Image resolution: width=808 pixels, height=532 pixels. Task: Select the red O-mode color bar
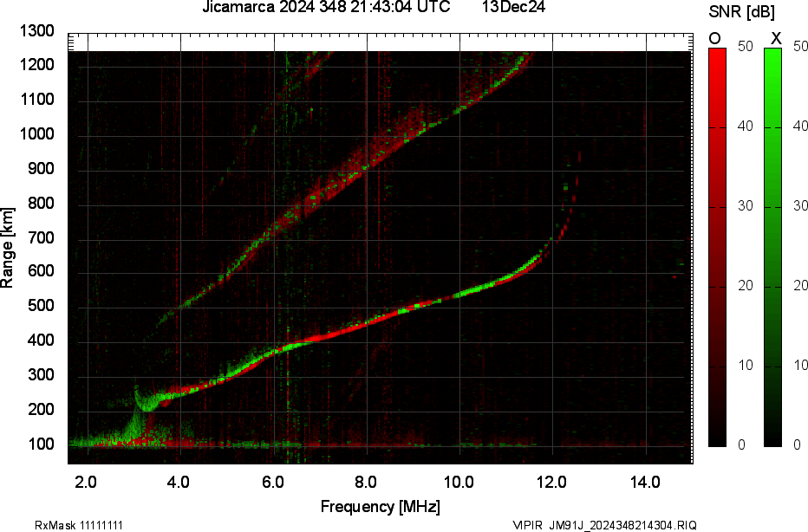click(x=717, y=247)
